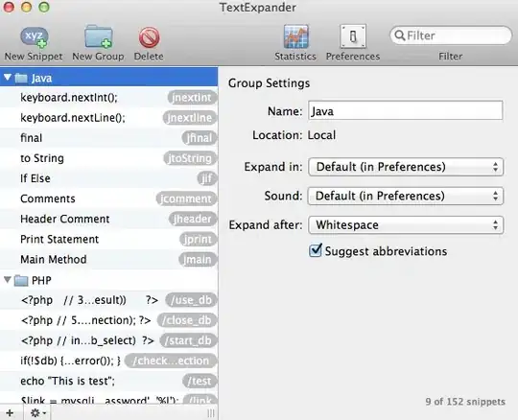This screenshot has width=518, height=420.
Task: Click the red Delete icon
Action: pyautogui.click(x=149, y=37)
